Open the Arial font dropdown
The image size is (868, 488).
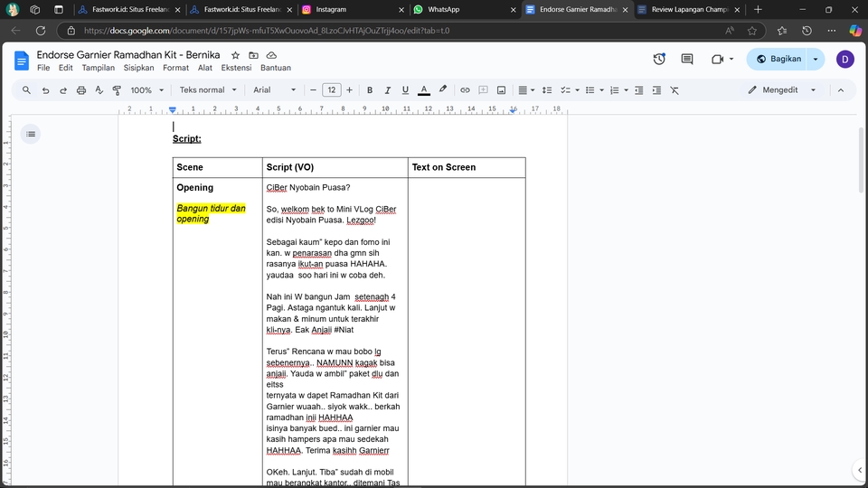click(x=274, y=90)
